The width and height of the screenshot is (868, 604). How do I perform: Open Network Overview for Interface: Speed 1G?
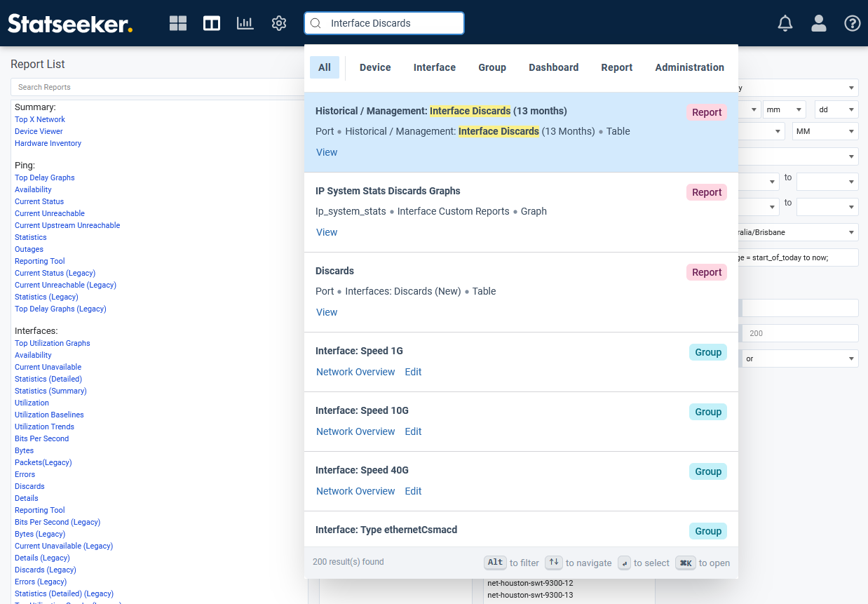(355, 372)
